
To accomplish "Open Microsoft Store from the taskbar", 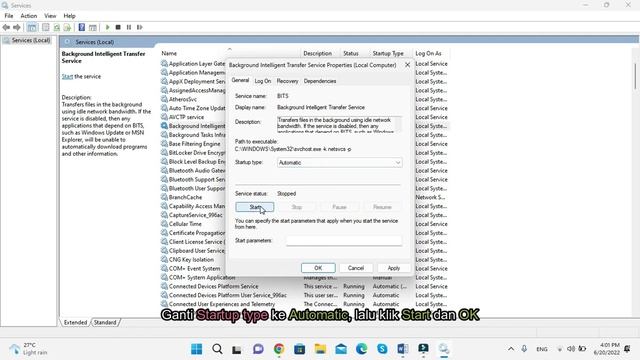I will 300,349.
